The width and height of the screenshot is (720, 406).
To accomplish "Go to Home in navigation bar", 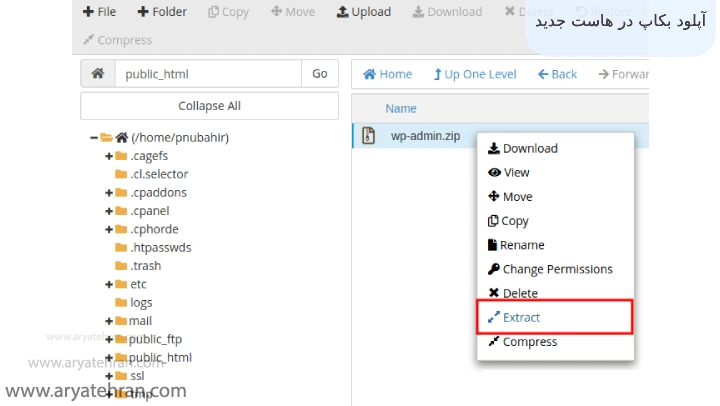I will [387, 74].
